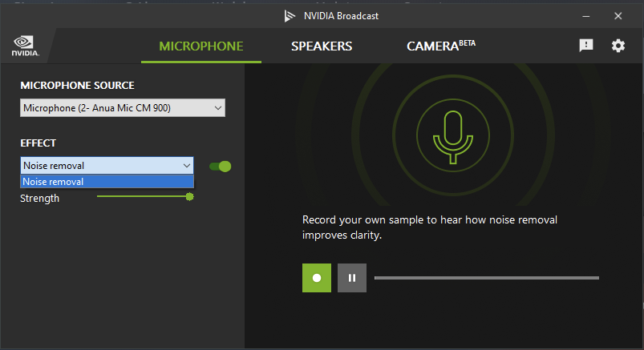644x350 pixels.
Task: Close the NVIDIA Broadcast window
Action: (x=618, y=16)
